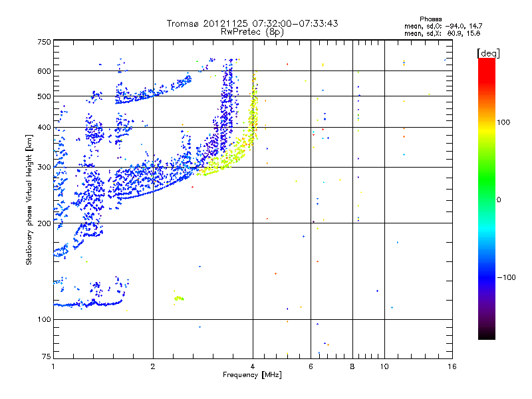Click the y-axis tick label '200'
The height and width of the screenshot is (399, 532).
point(44,223)
